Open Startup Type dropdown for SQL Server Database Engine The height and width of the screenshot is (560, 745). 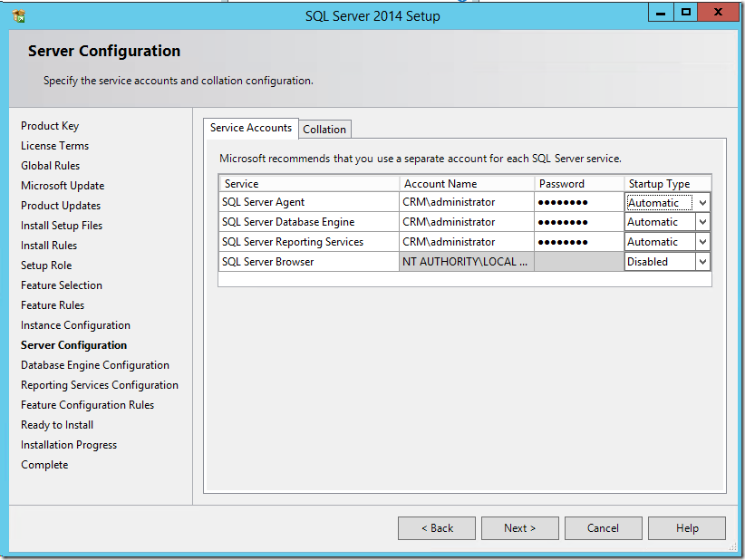coord(702,222)
